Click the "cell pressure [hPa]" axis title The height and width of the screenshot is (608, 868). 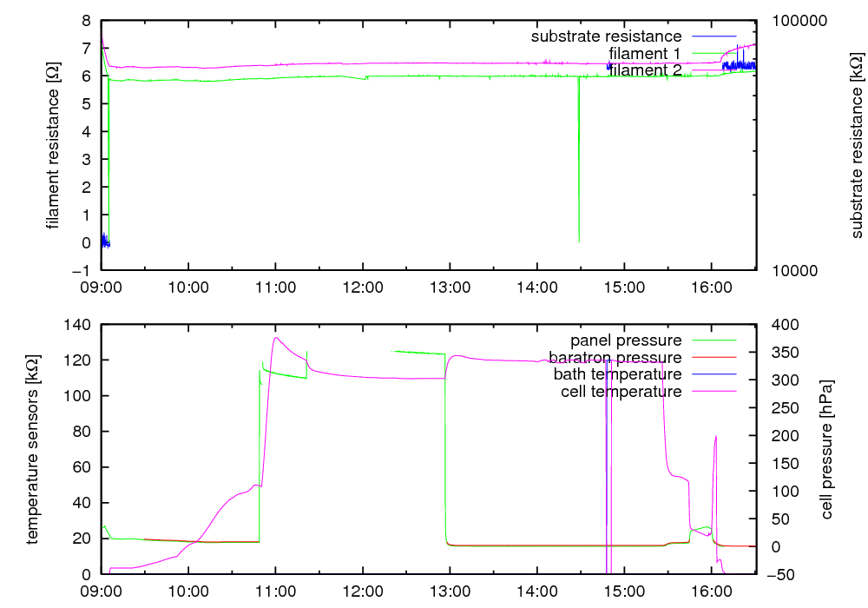(x=826, y=449)
